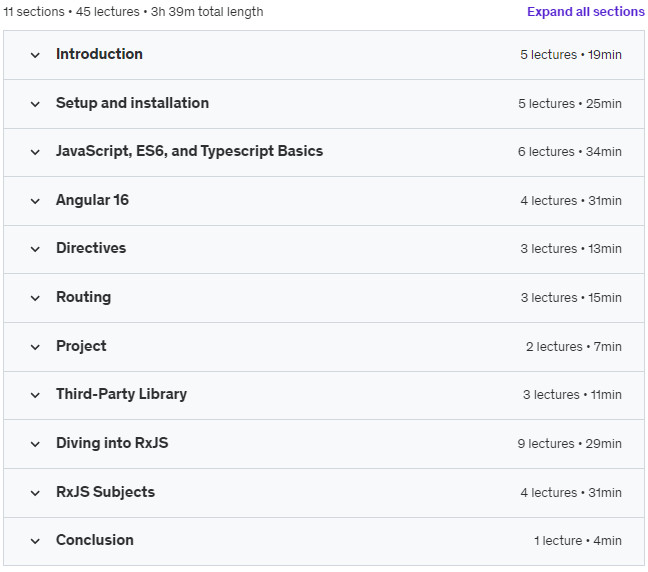Click '5 lectures • 25min' text
This screenshot has height=572, width=648.
click(x=570, y=103)
